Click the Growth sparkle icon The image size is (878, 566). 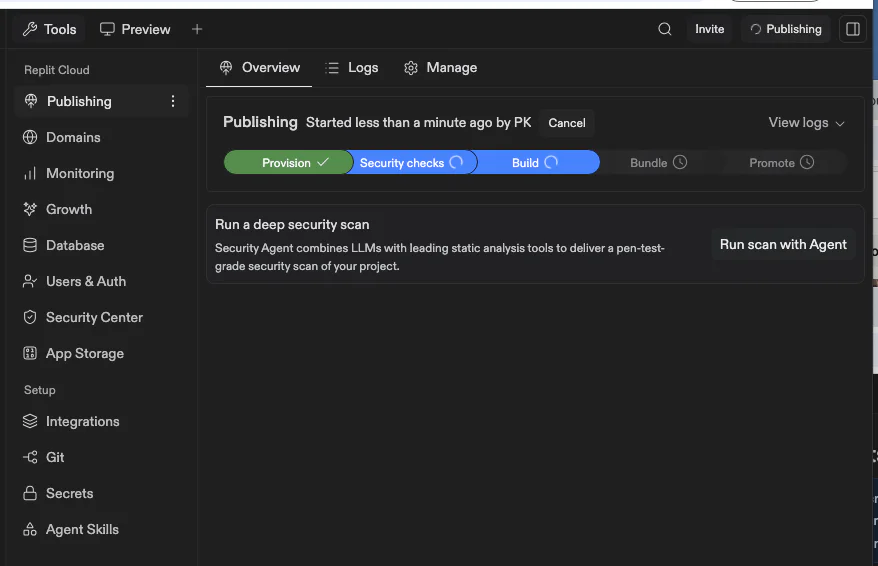coord(30,209)
